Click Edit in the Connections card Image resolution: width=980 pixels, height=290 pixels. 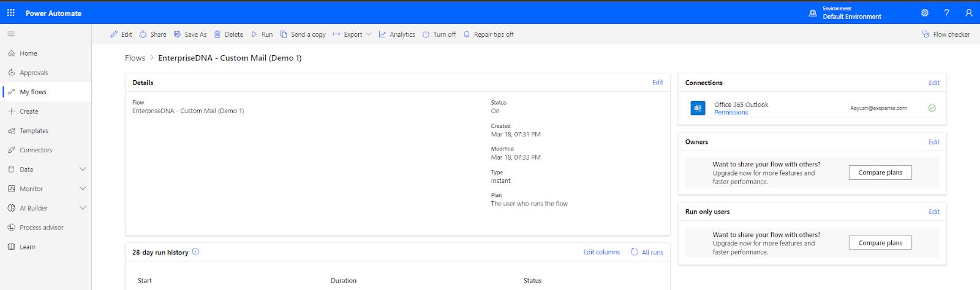(x=933, y=83)
